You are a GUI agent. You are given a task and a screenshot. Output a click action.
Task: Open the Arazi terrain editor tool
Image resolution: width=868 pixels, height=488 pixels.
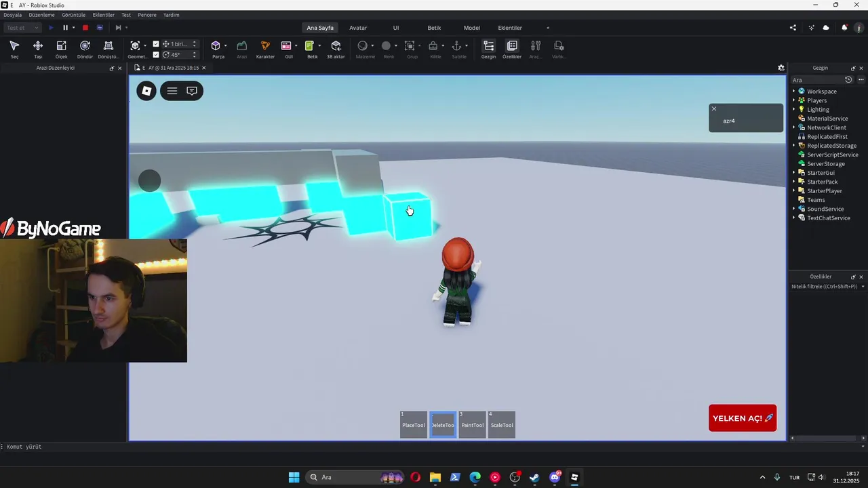[241, 49]
